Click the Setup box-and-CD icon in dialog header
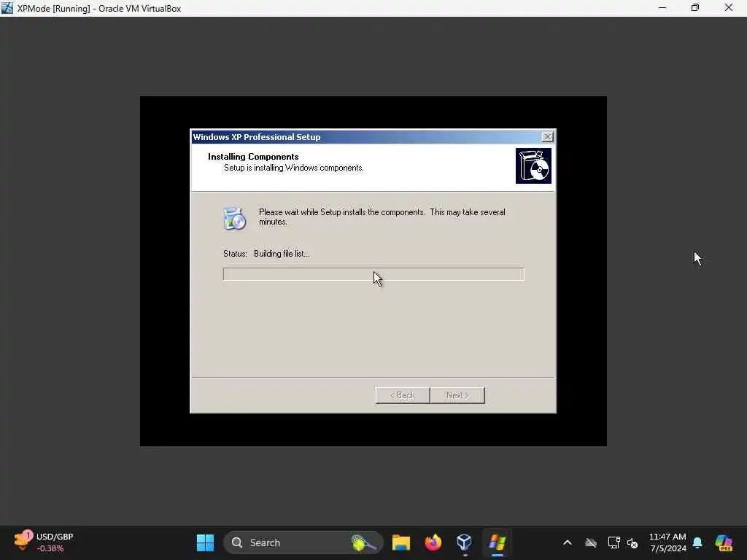This screenshot has height=560, width=747. point(533,166)
